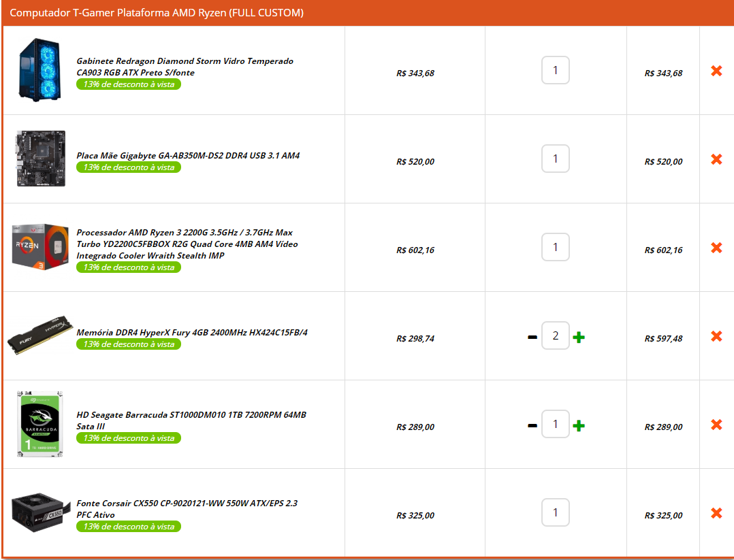The image size is (734, 560).
Task: Increase Seagate Barracuda HD quantity
Action: click(x=579, y=425)
